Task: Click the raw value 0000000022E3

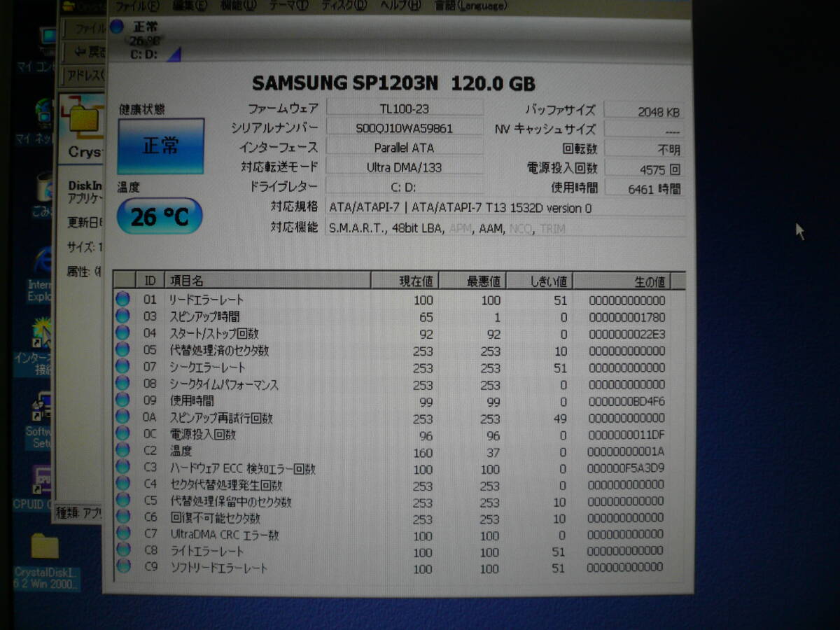Action: 626,334
